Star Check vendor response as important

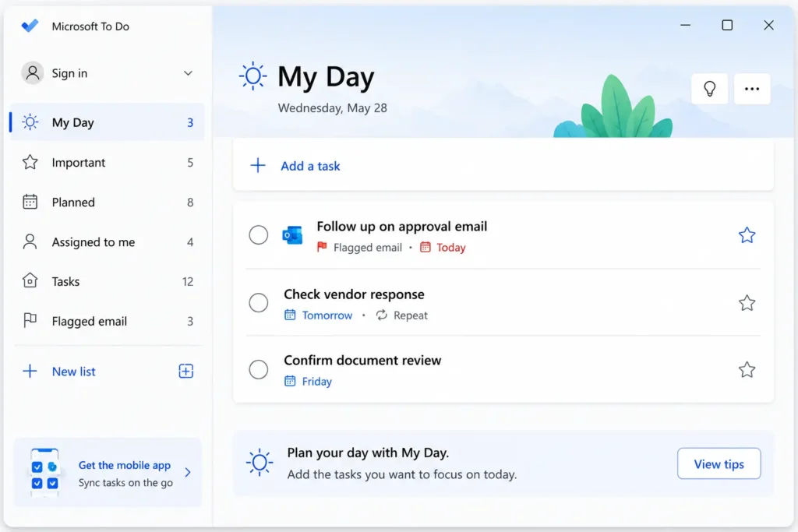coord(747,303)
